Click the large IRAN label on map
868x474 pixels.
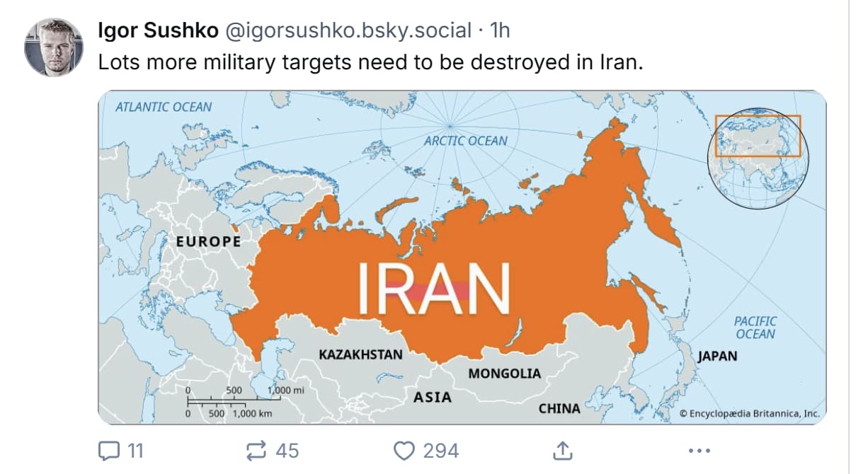pyautogui.click(x=433, y=289)
